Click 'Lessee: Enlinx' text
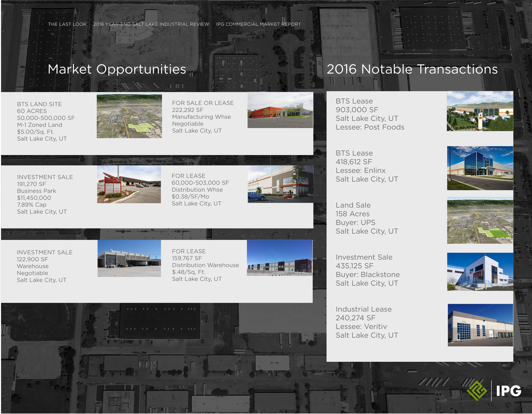 360,170
